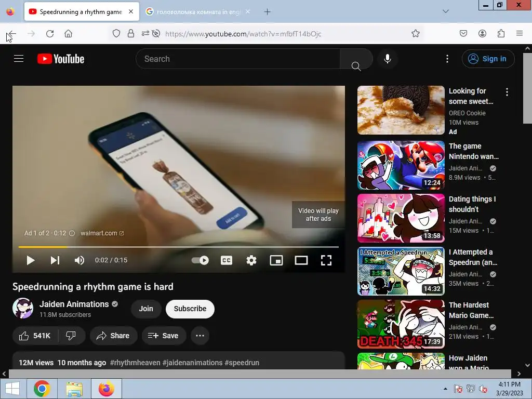
Task: Click the Join button
Action: (x=146, y=309)
